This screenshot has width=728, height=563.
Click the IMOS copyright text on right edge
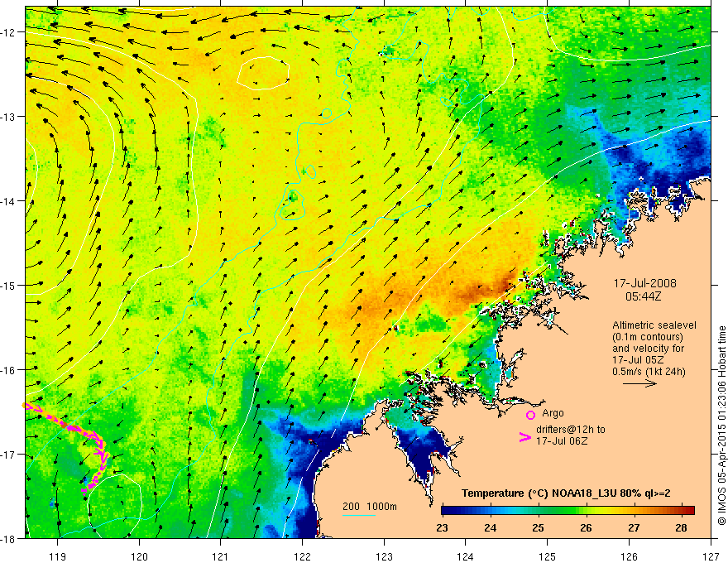coord(721,427)
